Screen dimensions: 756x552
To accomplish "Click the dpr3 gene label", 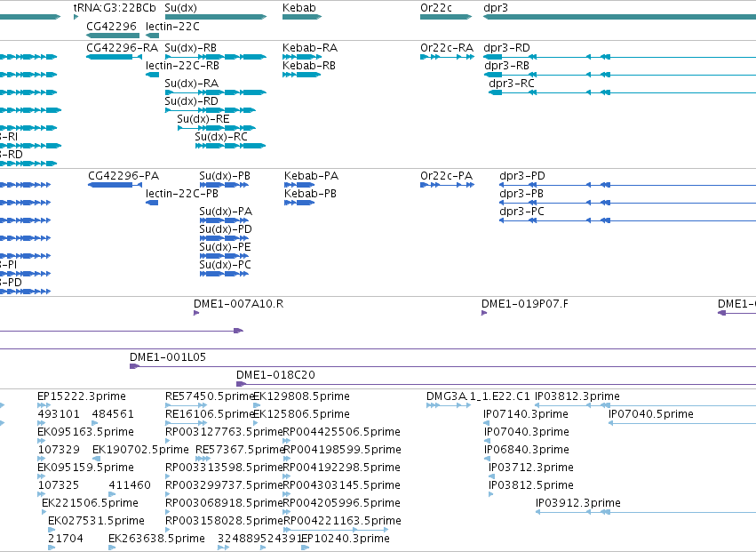I will click(x=496, y=8).
